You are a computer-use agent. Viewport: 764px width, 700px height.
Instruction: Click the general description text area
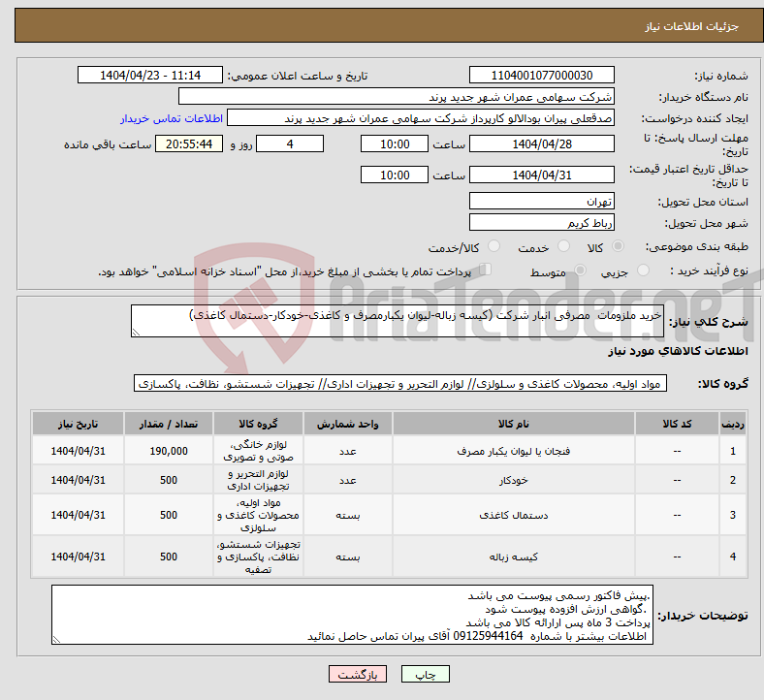(398, 321)
